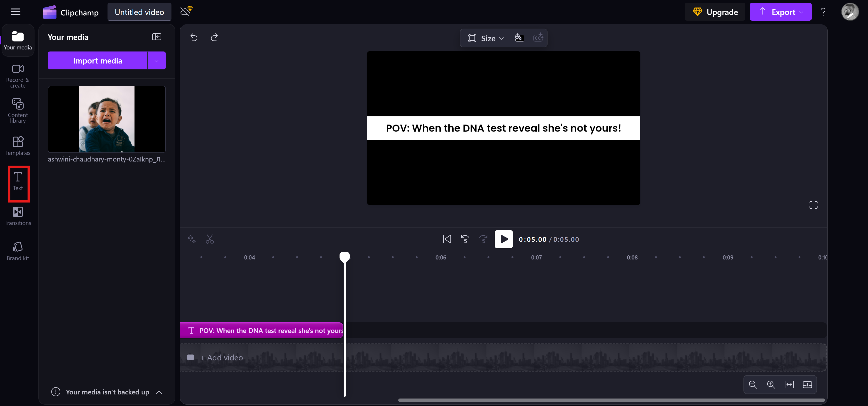This screenshot has width=868, height=406.
Task: Open the Import media dropdown arrow
Action: (x=156, y=61)
